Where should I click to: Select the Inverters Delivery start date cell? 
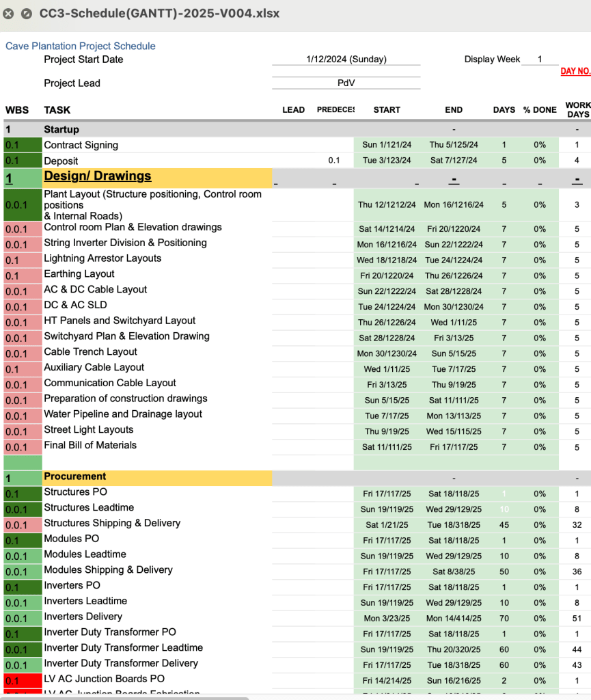(x=387, y=618)
